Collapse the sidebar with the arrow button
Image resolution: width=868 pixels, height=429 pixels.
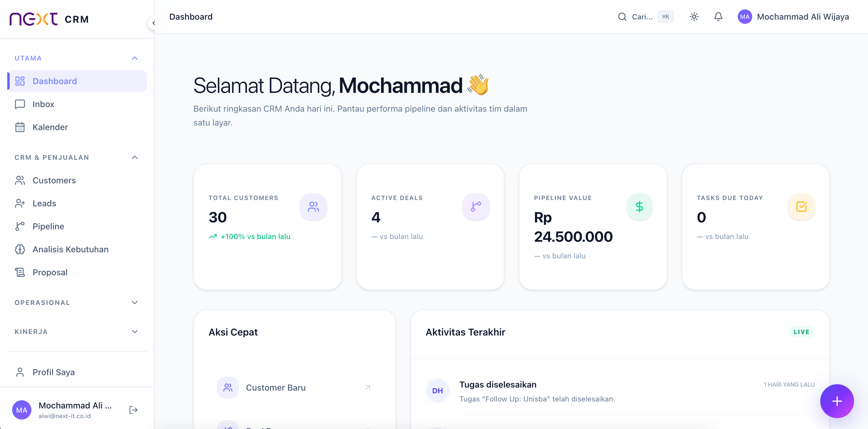(x=153, y=23)
